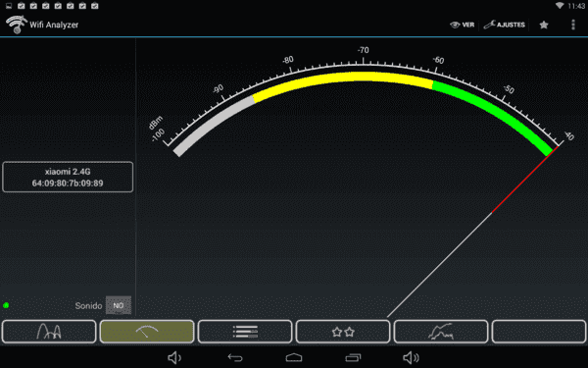This screenshot has height=368, width=588.
Task: Tap the Android home button
Action: pyautogui.click(x=294, y=357)
